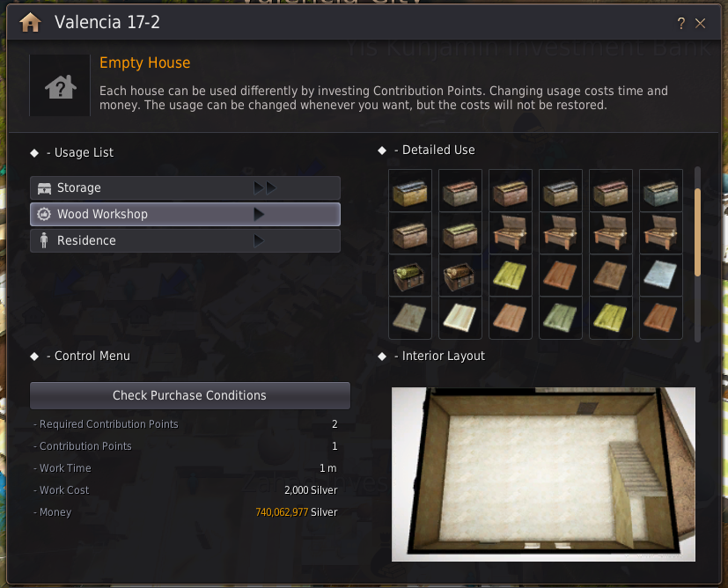Select the third open-lid timber crate icon
The height and width of the screenshot is (588, 728).
click(611, 233)
